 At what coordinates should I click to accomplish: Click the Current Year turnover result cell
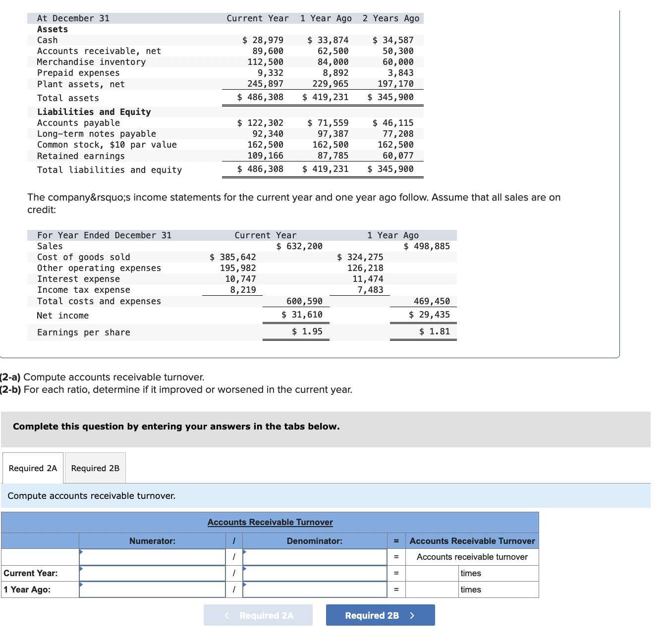(x=432, y=573)
